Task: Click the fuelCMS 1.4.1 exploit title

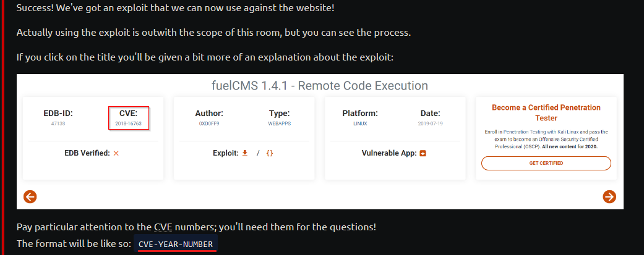Action: [x=320, y=86]
